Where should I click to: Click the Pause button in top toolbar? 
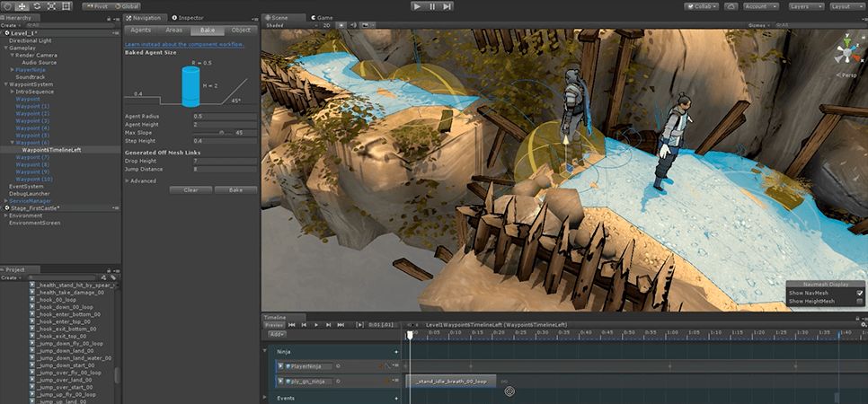(433, 5)
